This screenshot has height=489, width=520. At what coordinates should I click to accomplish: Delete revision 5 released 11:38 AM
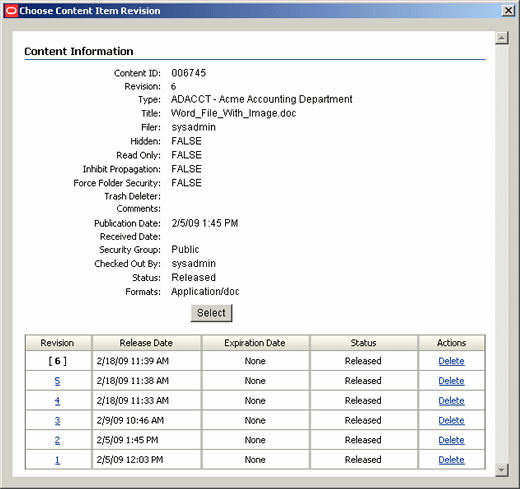[x=451, y=381]
